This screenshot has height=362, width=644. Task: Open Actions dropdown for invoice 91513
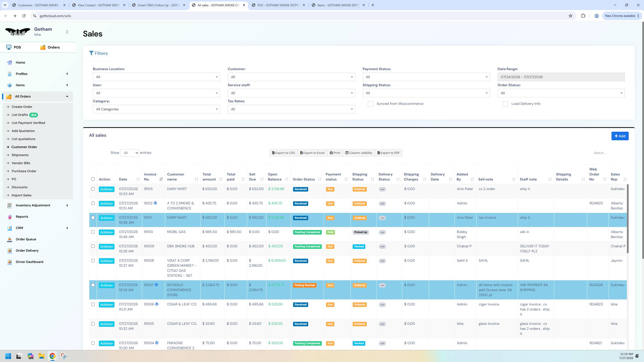[x=106, y=189]
